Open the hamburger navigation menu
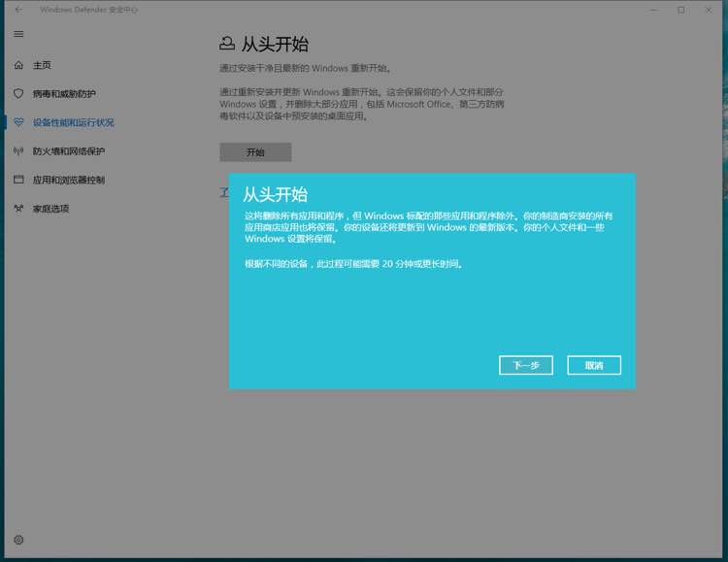Viewport: 728px width, 562px height. pyautogui.click(x=18, y=34)
